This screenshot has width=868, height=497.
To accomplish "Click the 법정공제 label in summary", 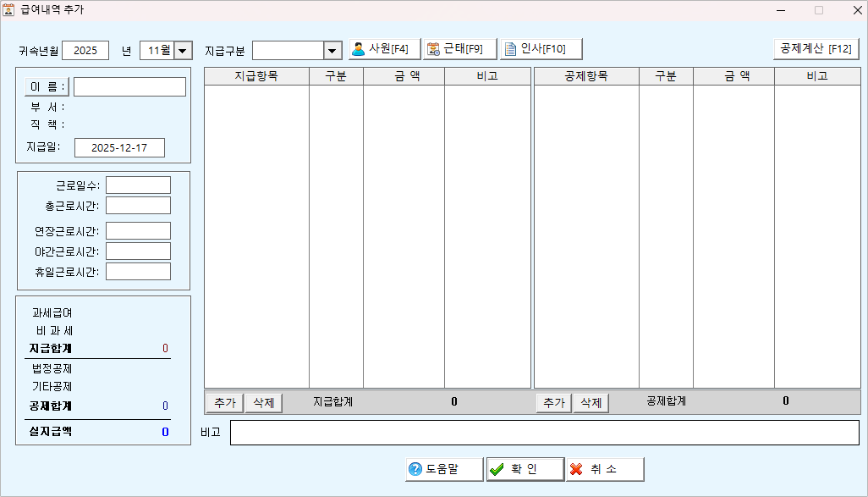I will [52, 369].
